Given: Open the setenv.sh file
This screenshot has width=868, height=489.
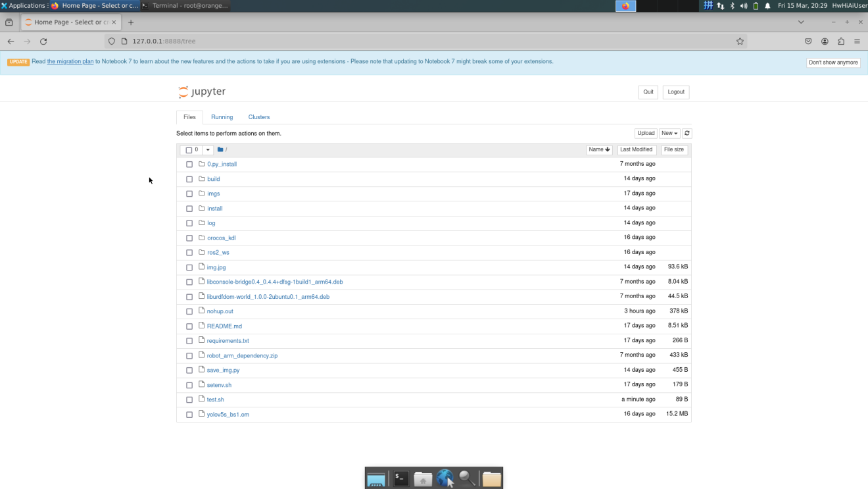Looking at the screenshot, I should (x=219, y=385).
